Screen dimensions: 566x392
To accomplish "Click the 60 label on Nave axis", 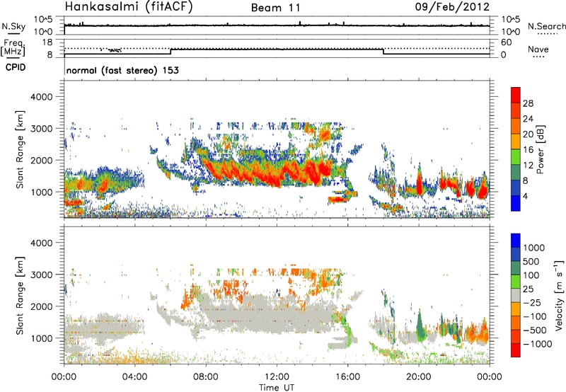I will point(507,42).
